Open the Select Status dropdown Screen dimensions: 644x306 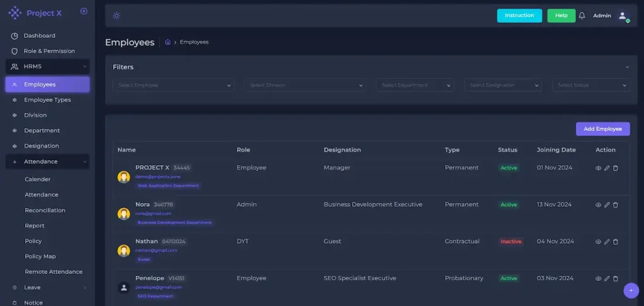591,85
